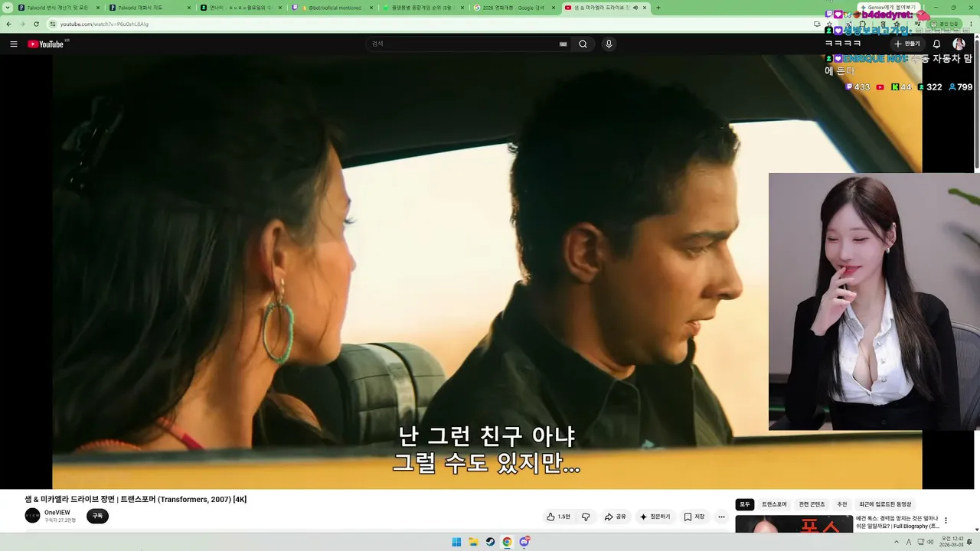Select the 관련 콘텐츠 filter chip
This screenshot has height=551, width=980.
click(x=812, y=504)
